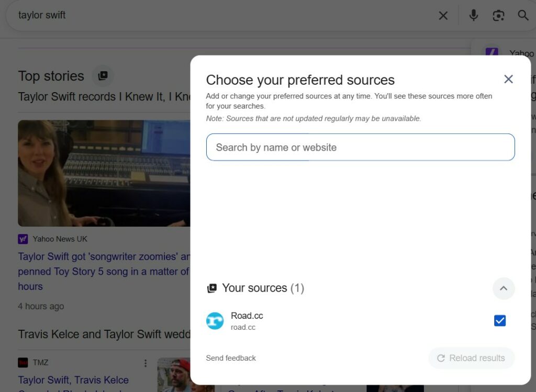This screenshot has width=536, height=392.
Task: Select the Road.cc source name
Action: click(x=247, y=316)
